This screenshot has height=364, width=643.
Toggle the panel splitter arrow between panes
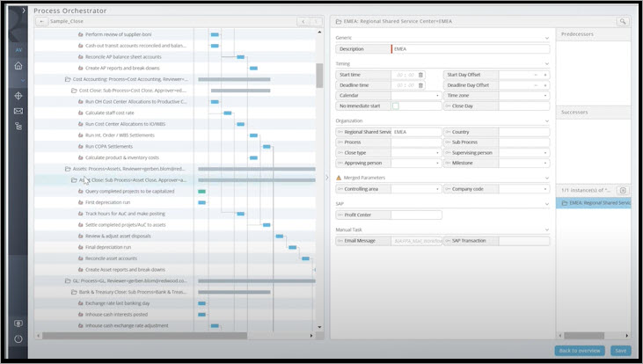pyautogui.click(x=327, y=178)
